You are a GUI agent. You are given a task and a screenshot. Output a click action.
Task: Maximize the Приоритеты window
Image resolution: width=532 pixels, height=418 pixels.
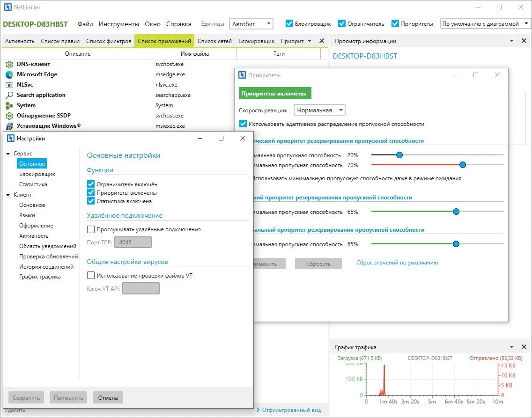point(476,75)
